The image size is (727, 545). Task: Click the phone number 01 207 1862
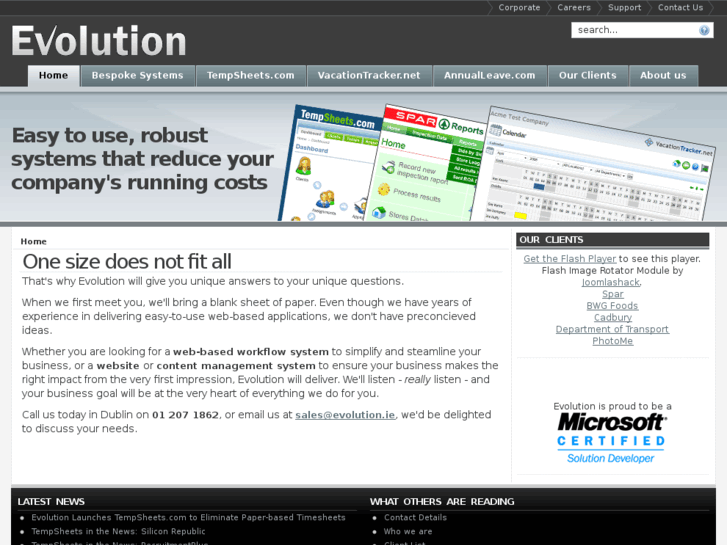click(x=185, y=415)
